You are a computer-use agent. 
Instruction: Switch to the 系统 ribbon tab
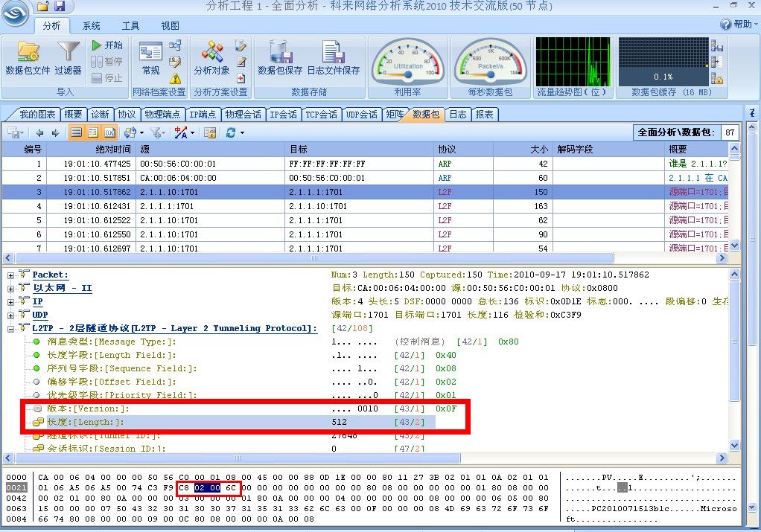click(92, 25)
